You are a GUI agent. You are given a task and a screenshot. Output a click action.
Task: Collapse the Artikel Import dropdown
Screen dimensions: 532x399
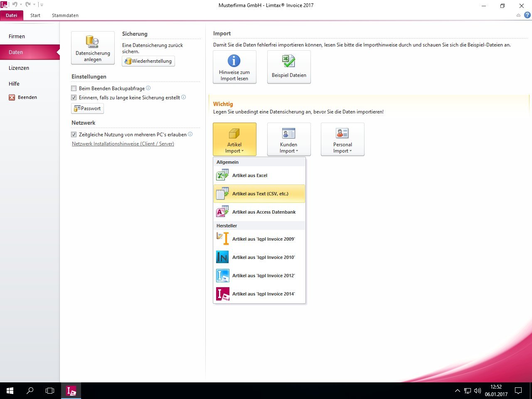click(234, 139)
